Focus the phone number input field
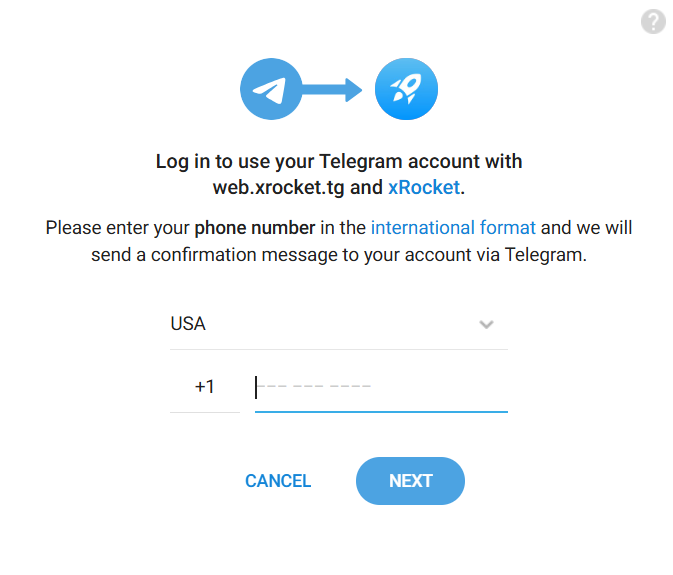Screen dimensions: 673x575 [x=380, y=386]
